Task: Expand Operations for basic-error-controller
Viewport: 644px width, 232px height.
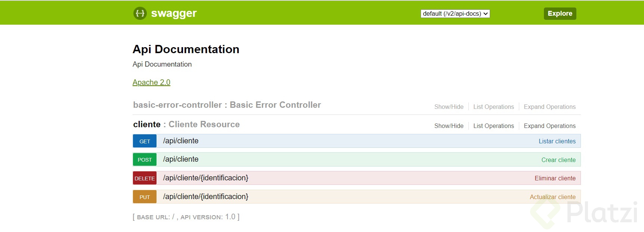Action: click(549, 107)
